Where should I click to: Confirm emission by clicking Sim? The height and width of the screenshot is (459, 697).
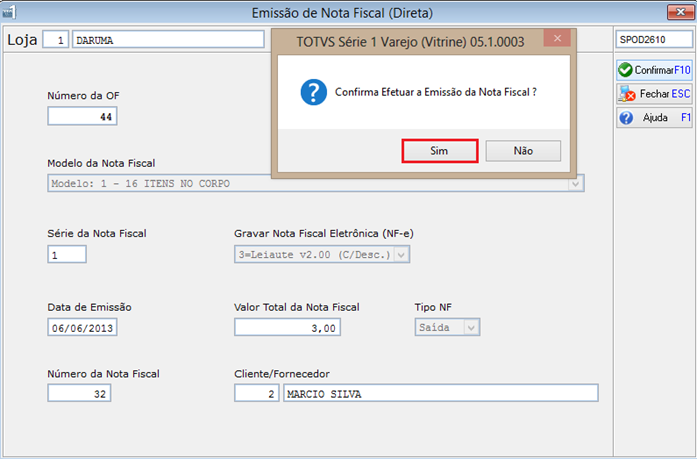coord(440,151)
